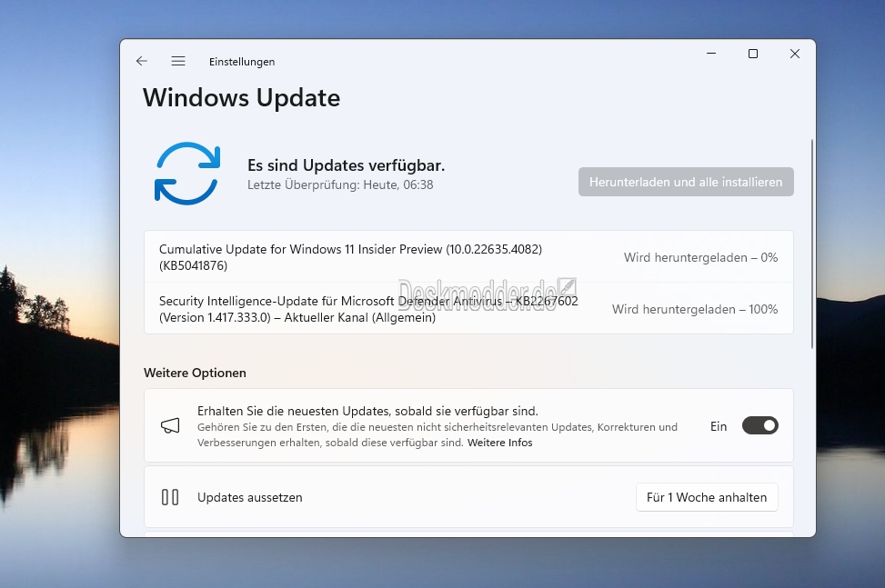Click the pause icon beside Updates aussetzen
The height and width of the screenshot is (588, 885).
(170, 497)
